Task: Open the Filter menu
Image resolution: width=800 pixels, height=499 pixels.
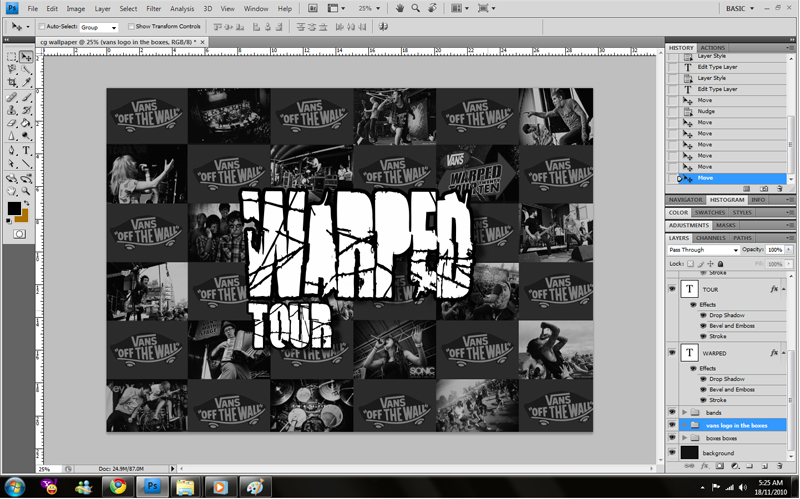Action: pos(154,9)
